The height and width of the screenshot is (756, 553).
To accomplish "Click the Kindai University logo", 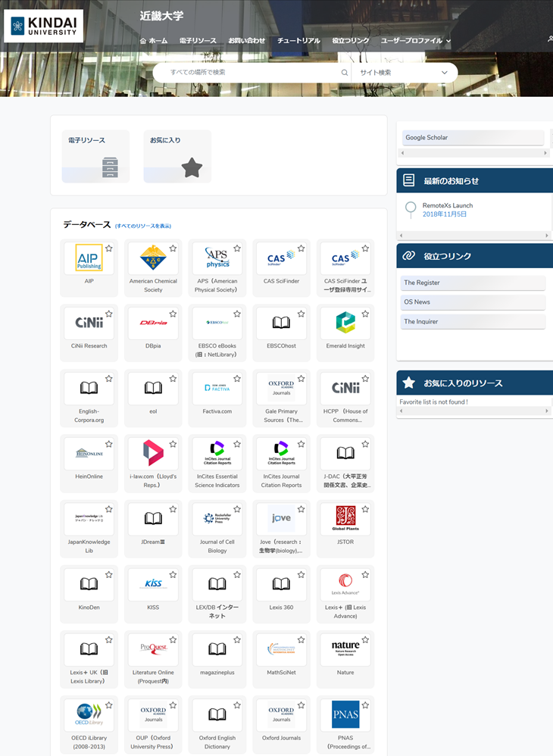I will [43, 26].
